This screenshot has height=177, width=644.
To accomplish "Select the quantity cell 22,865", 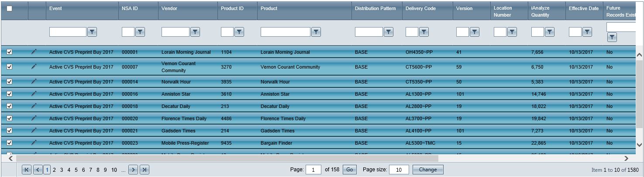I will point(538,143).
